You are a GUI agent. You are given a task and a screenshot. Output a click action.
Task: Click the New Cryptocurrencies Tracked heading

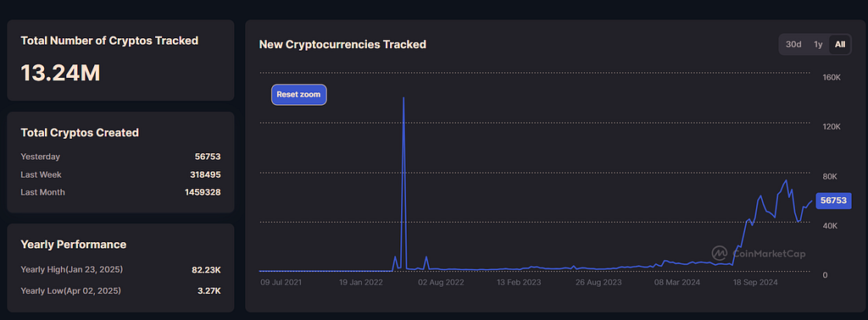[x=342, y=45]
